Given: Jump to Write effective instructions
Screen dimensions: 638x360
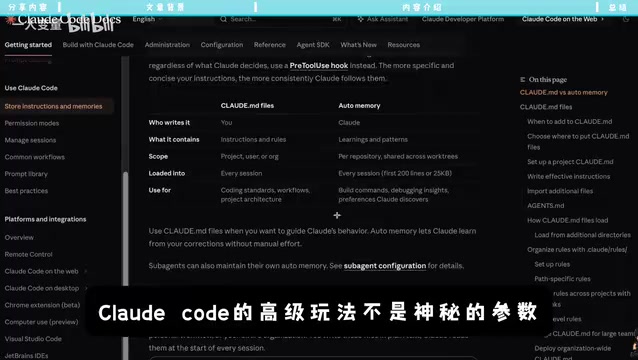Looking at the screenshot, I should click(x=568, y=177).
